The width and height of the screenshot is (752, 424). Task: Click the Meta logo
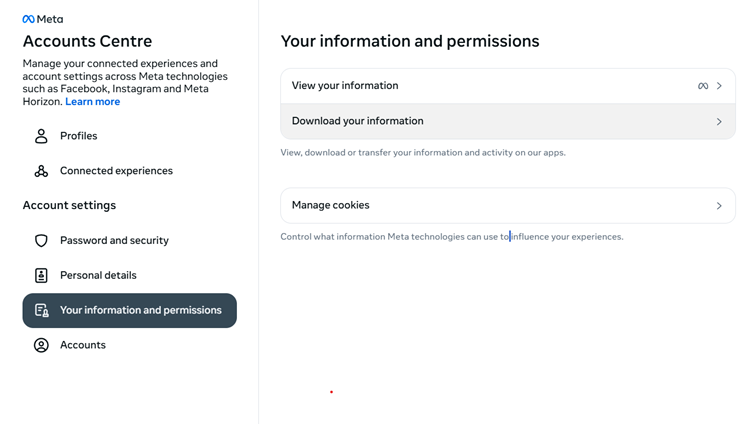43,19
